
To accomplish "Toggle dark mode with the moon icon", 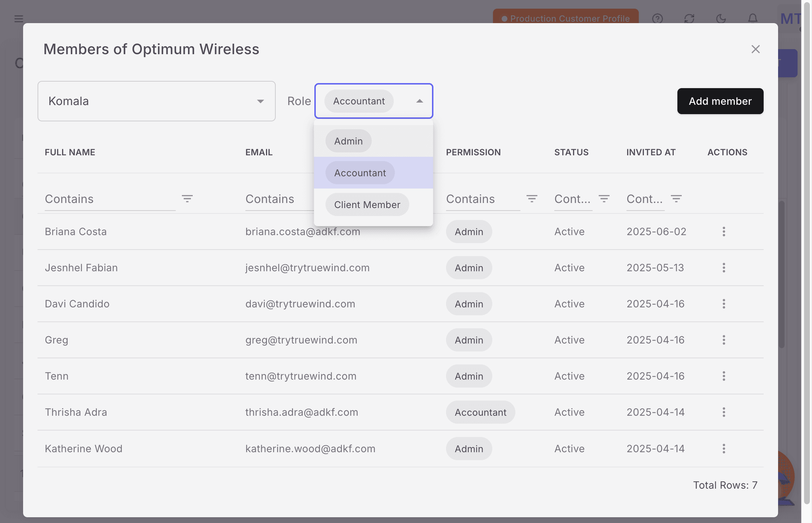I will point(721,18).
